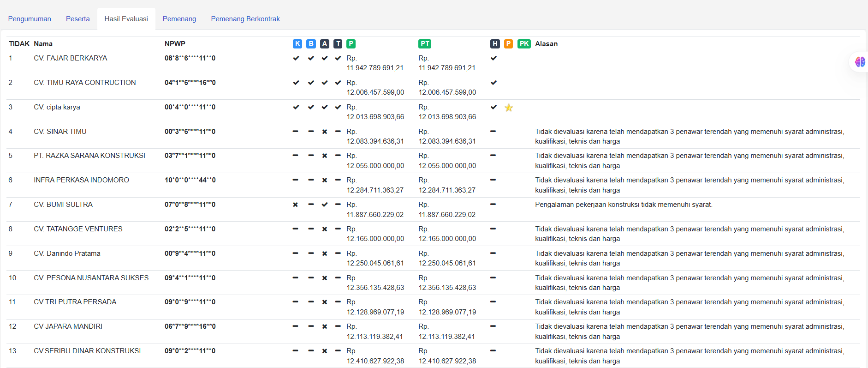This screenshot has height=368, width=868.
Task: Click the blue B column badge
Action: click(311, 43)
